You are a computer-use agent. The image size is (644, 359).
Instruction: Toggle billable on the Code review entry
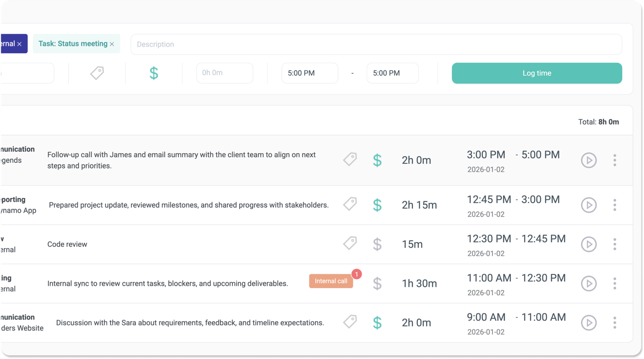pyautogui.click(x=377, y=244)
